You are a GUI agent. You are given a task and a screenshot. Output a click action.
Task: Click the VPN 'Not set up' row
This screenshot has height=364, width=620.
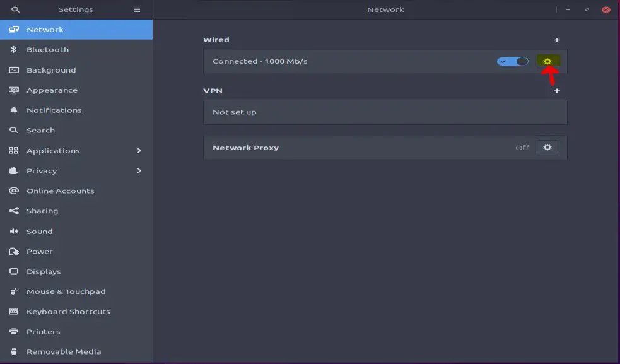[x=385, y=112]
